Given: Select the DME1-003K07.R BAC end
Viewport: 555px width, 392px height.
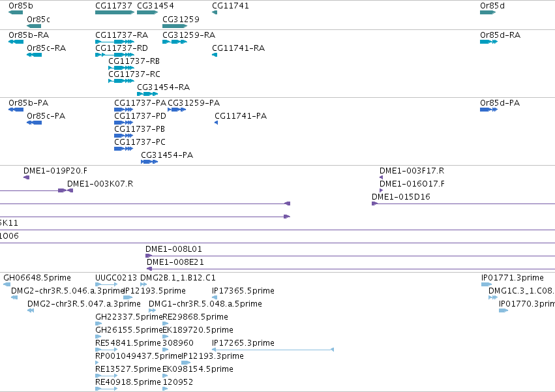Looking at the screenshot, I should 70,191.
